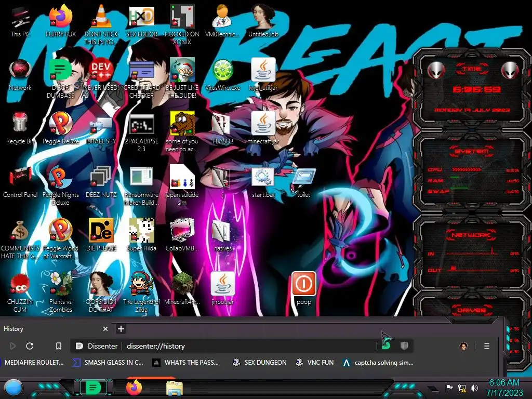Click the forward navigation arrow

tap(13, 346)
